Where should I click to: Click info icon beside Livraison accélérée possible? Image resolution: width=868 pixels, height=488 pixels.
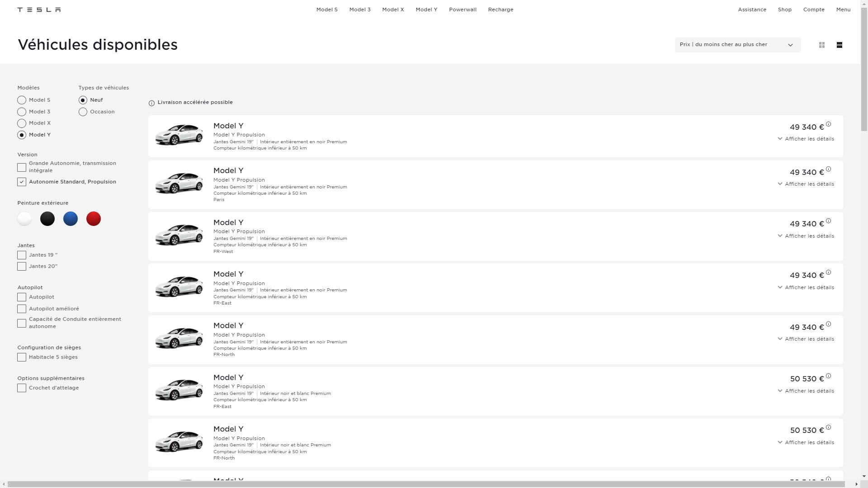click(x=151, y=103)
